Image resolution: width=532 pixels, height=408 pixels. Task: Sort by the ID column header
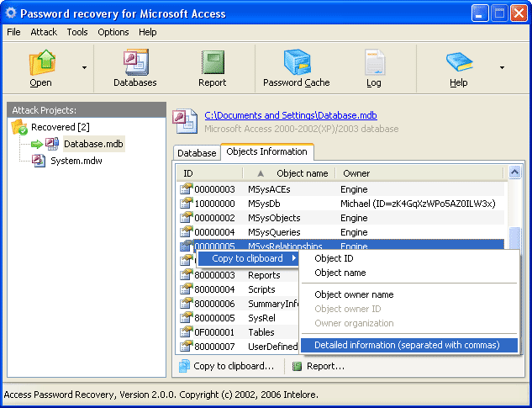tap(209, 173)
